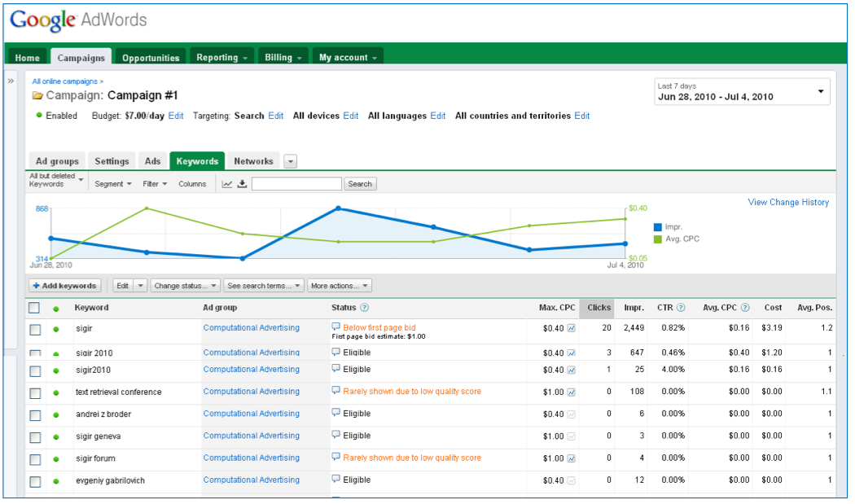
Task: Check the box for keyword sigir2010
Action: 36,371
